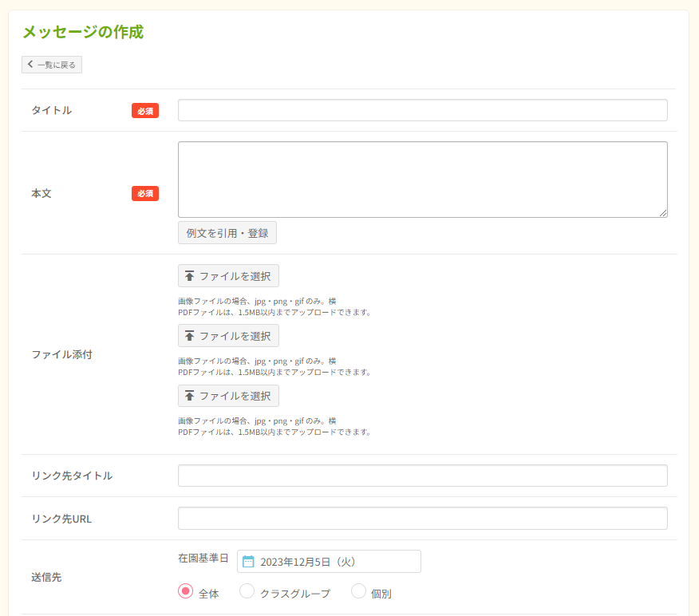
Task: Click the リンク先タイトル input field
Action: point(422,475)
